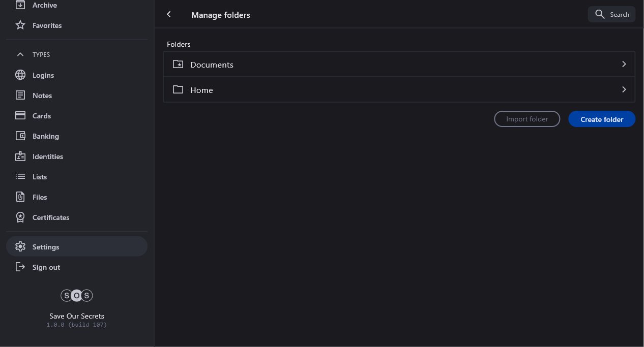Select Sign out in the sidebar
The image size is (644, 347).
pos(46,267)
